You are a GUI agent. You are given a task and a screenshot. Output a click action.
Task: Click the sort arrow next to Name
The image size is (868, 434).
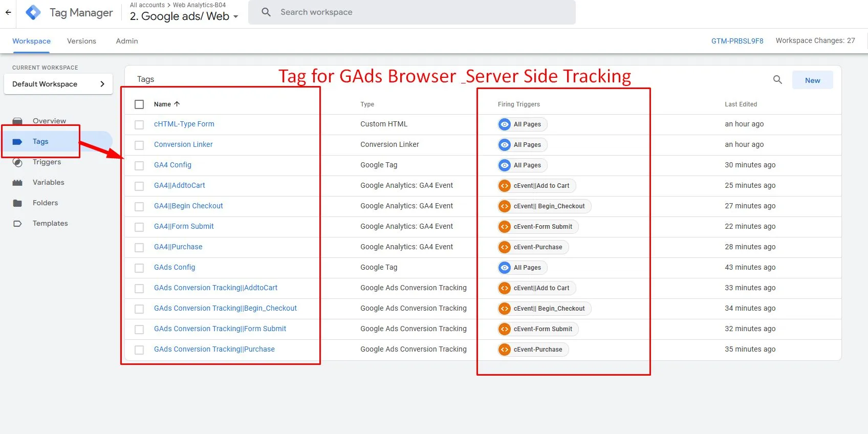click(x=177, y=104)
